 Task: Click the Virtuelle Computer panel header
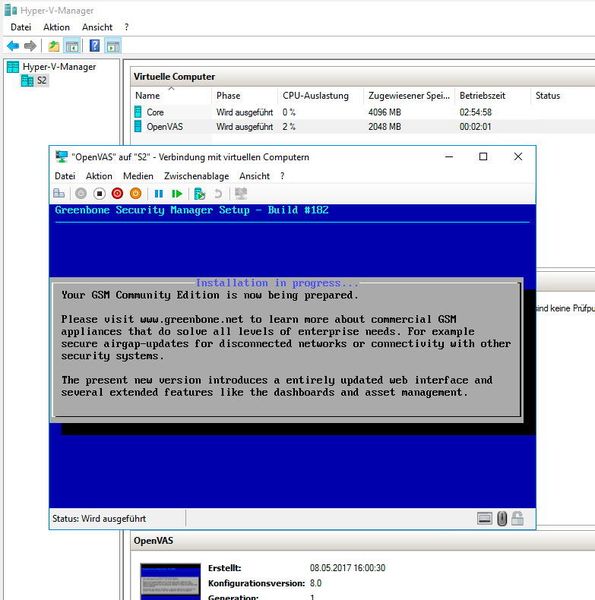pos(362,77)
